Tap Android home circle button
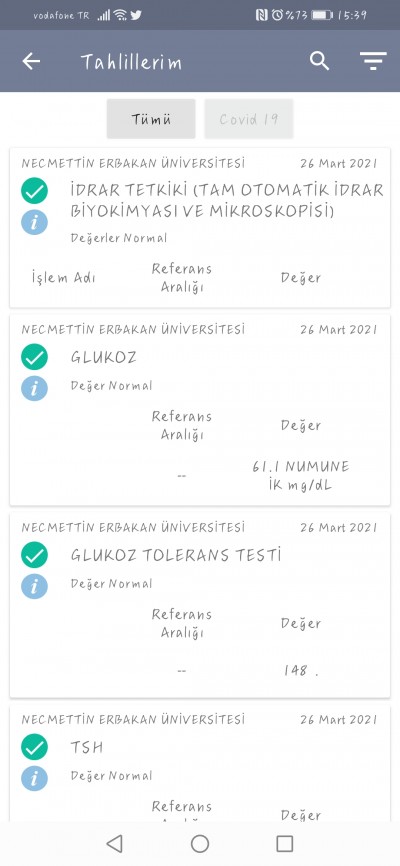 coord(200,843)
